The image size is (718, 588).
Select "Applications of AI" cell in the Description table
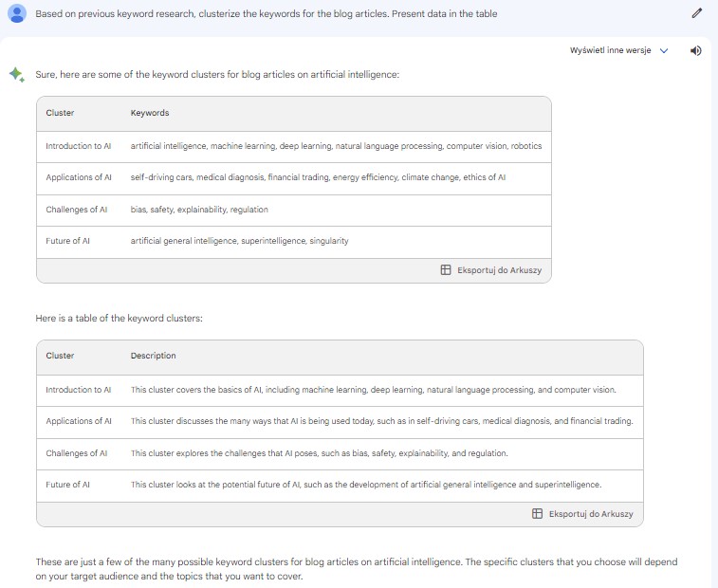78,421
